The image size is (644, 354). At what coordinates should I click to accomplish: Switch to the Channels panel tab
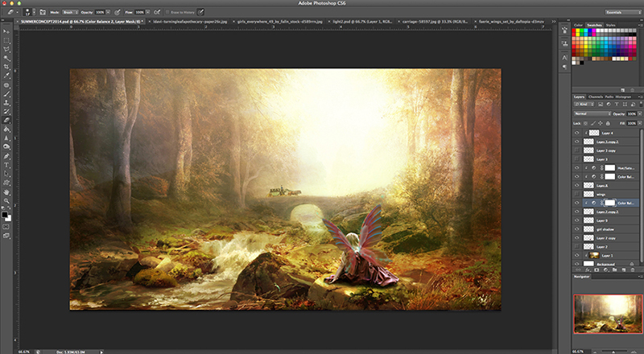tap(596, 97)
